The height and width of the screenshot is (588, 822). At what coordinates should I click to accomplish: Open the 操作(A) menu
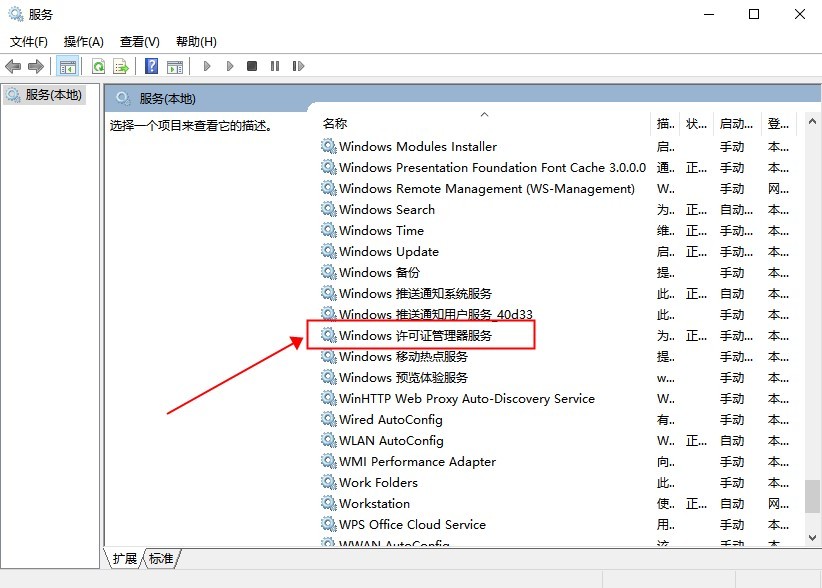[x=83, y=41]
